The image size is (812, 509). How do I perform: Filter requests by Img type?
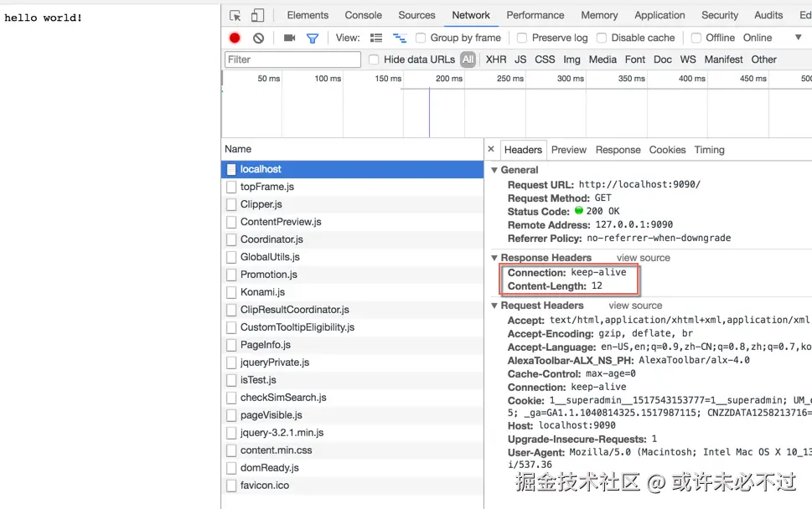tap(572, 59)
